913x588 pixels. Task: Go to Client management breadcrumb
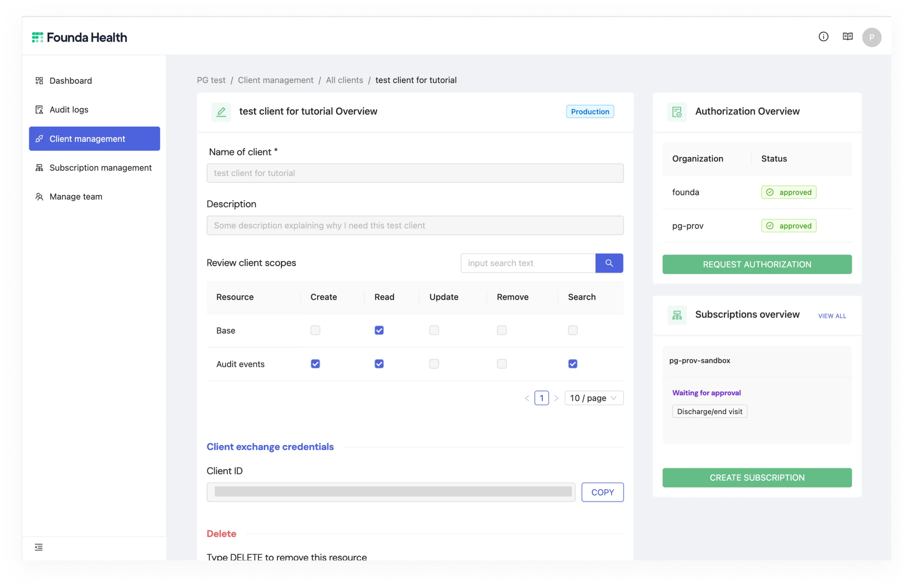tap(275, 80)
